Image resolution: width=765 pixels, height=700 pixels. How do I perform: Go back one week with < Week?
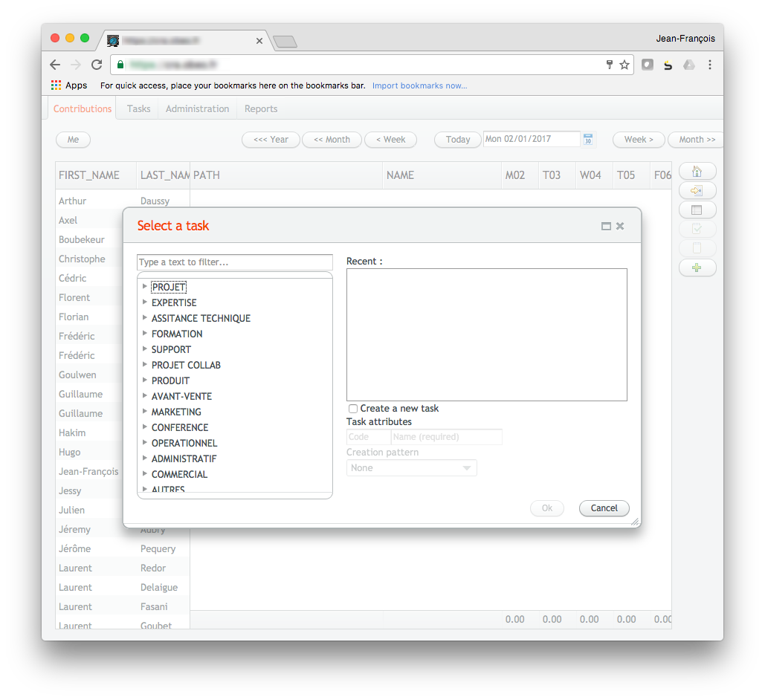(x=391, y=140)
